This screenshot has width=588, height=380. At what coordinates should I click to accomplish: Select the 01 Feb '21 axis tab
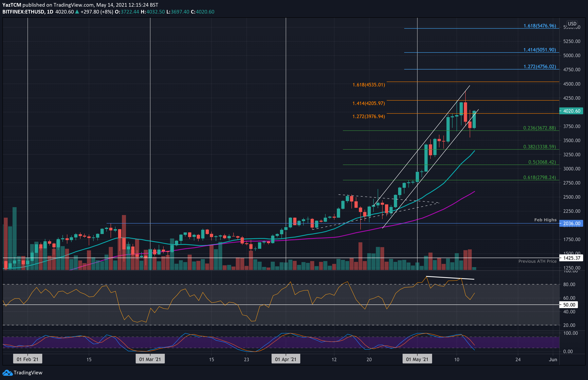[x=27, y=359]
